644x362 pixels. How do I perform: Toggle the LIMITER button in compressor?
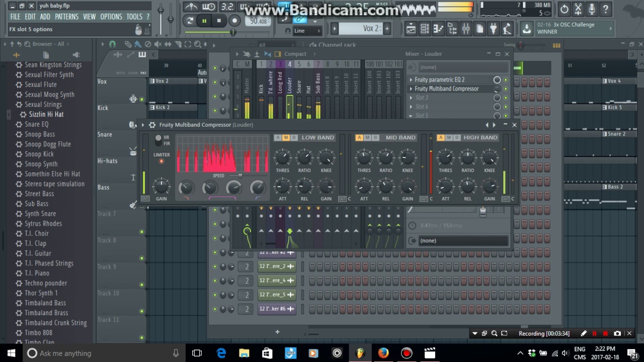[x=162, y=161]
